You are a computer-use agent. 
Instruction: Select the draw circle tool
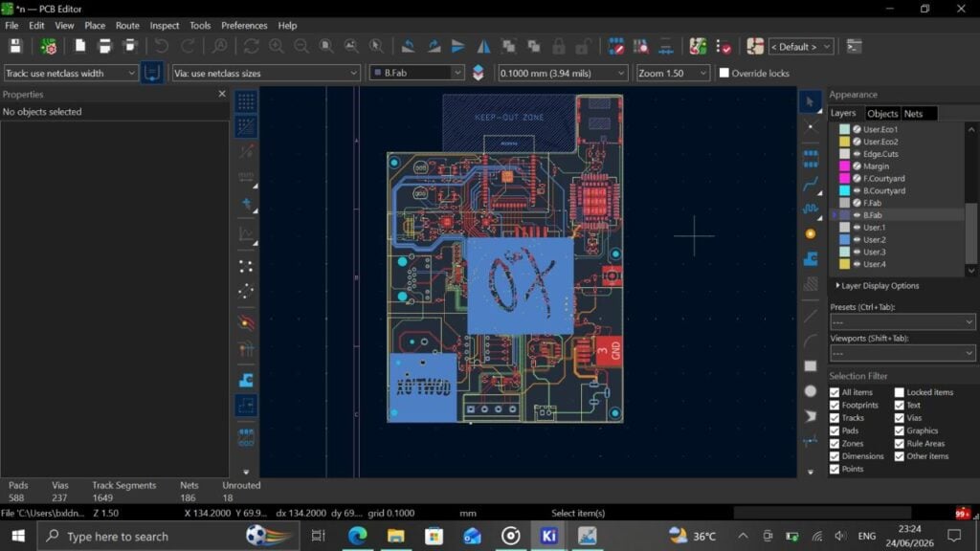pyautogui.click(x=811, y=391)
